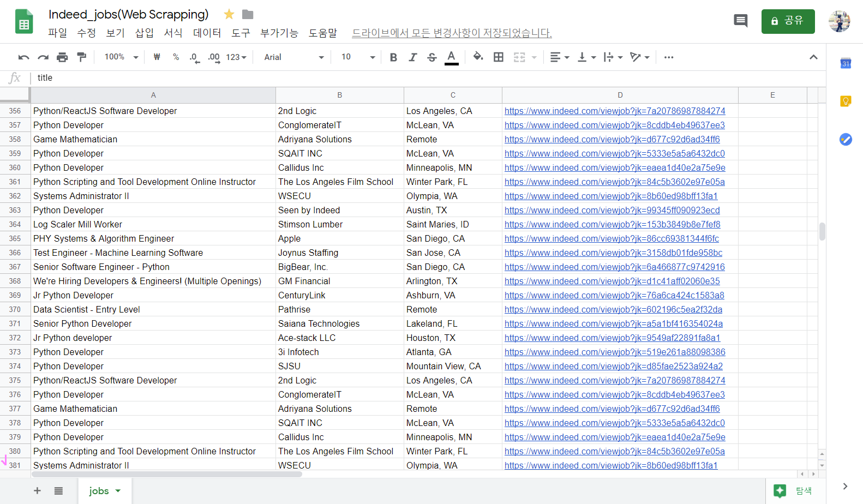
Task: Select column D header
Action: point(620,95)
